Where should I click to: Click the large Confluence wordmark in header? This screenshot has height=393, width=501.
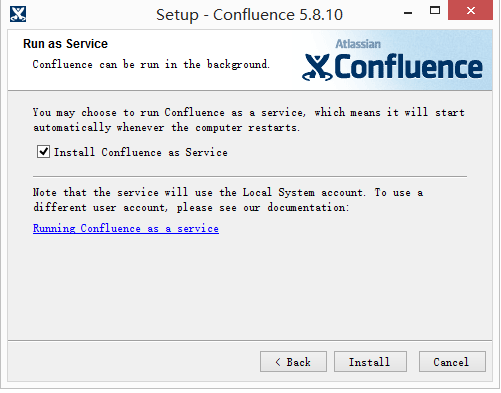[x=408, y=67]
